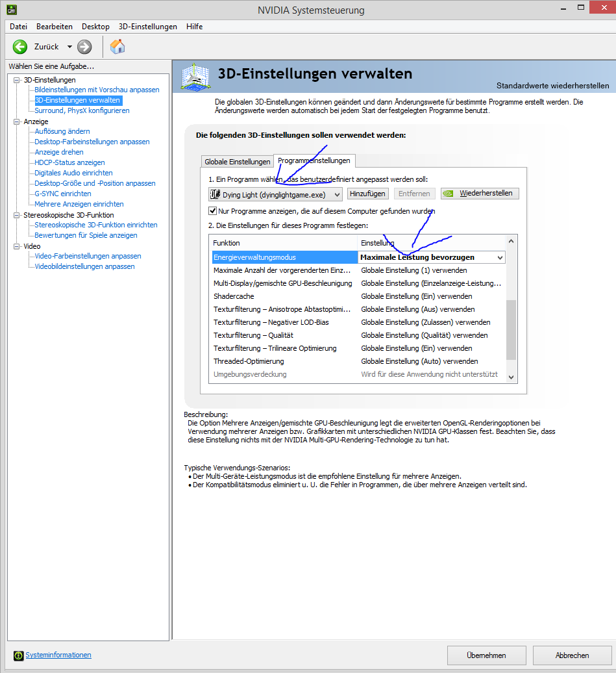Click the grey forward arrow icon
Image resolution: width=616 pixels, height=673 pixels.
pyautogui.click(x=84, y=47)
